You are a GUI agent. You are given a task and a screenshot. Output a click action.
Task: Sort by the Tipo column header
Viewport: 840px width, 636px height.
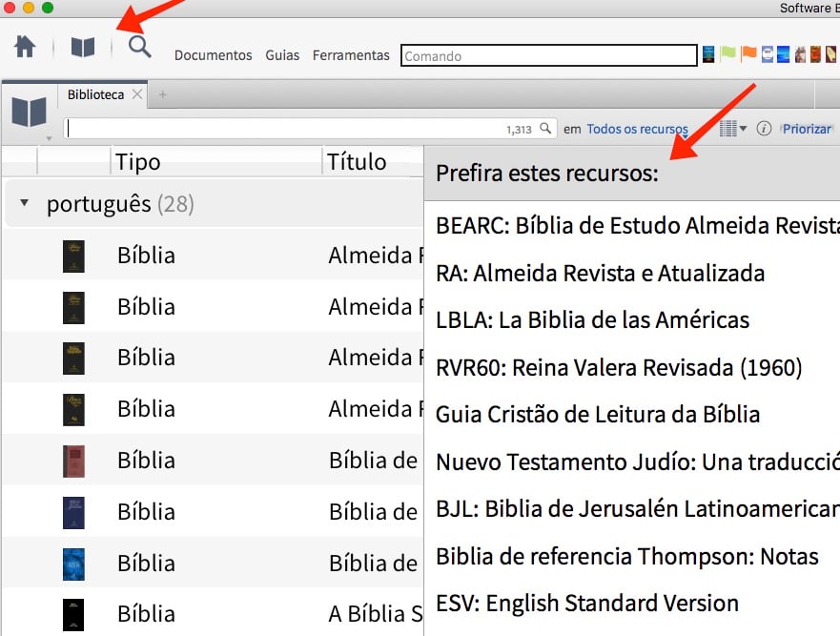coord(137,162)
